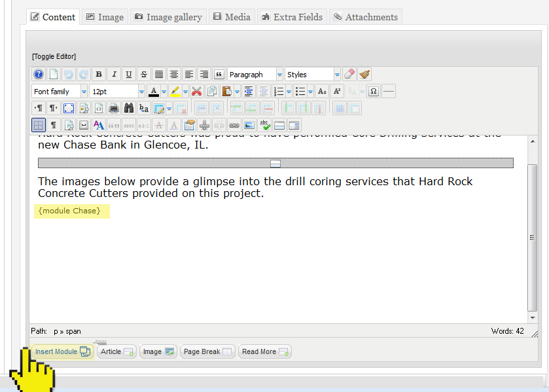
Task: Set left-to-right text direction
Action: (x=39, y=108)
